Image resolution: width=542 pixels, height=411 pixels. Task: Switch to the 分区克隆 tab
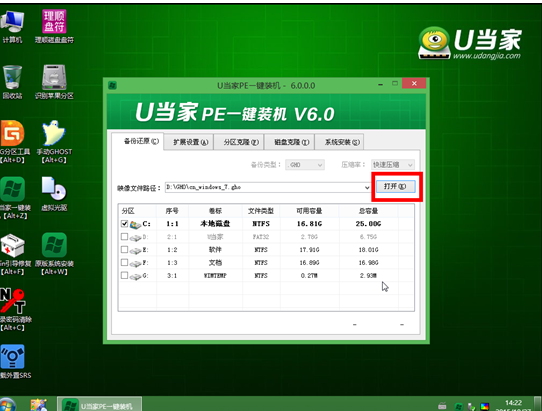tap(239, 142)
